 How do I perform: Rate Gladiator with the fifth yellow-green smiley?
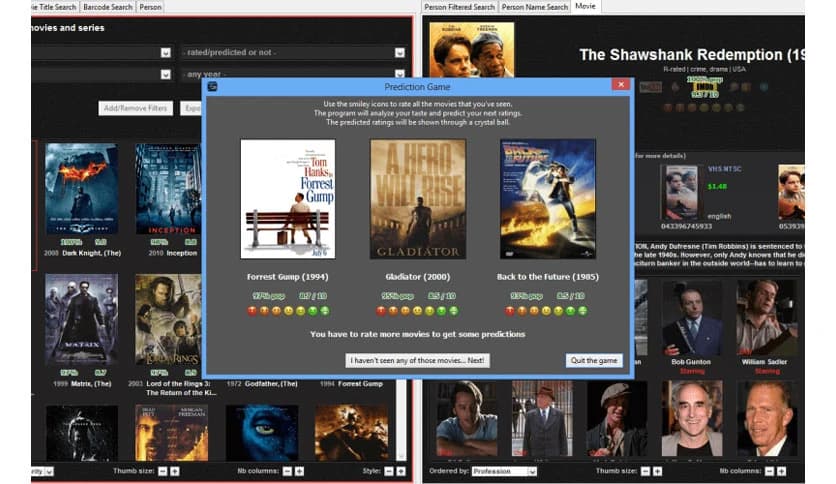pos(429,311)
